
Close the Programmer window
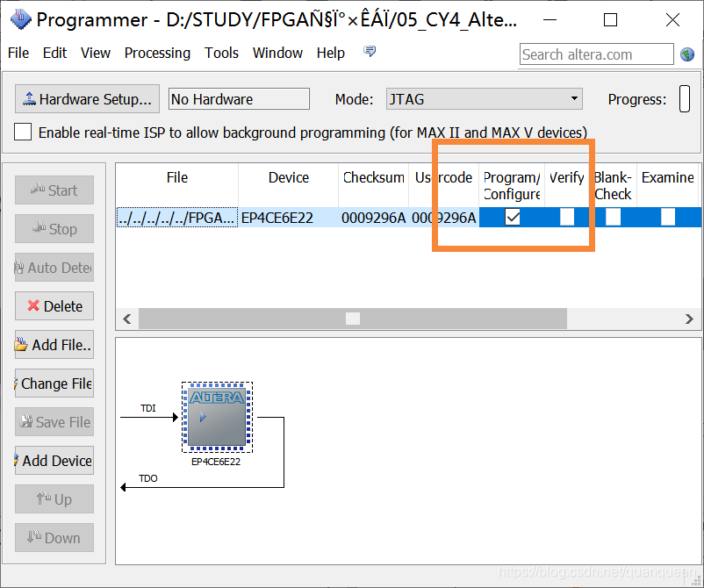point(672,20)
